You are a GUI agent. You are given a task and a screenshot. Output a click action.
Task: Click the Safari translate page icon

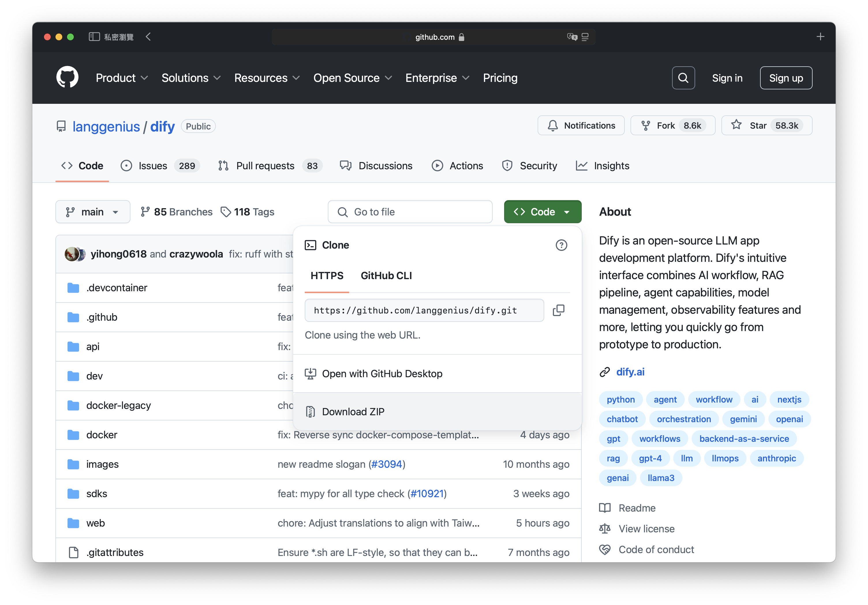572,37
